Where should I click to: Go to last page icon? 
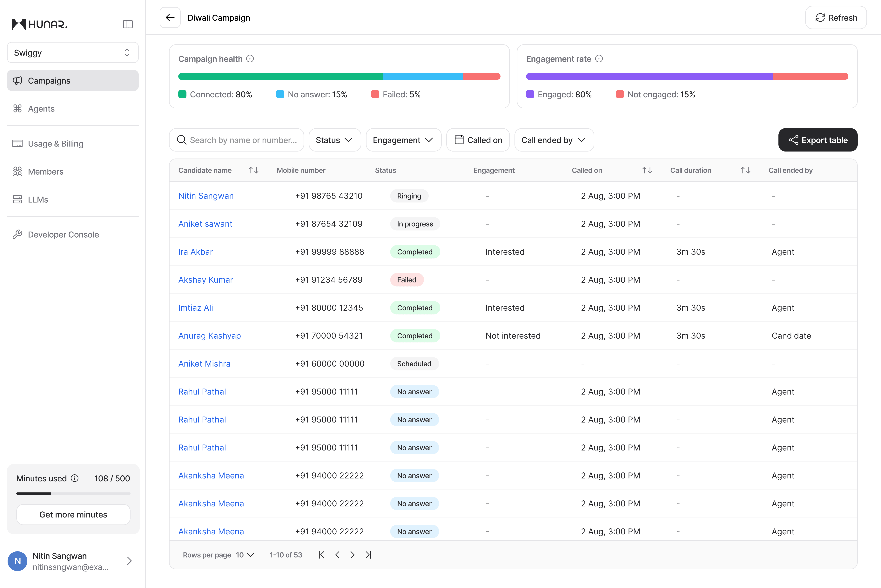(x=368, y=555)
